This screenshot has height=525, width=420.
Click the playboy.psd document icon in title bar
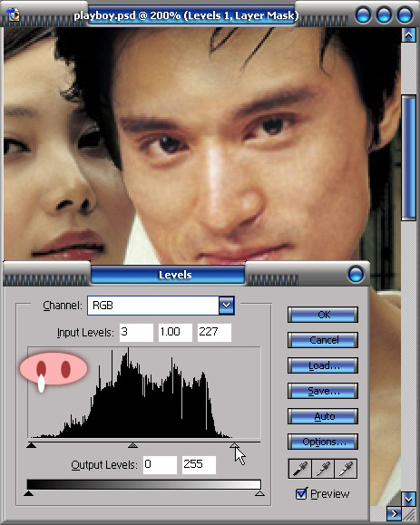[x=14, y=15]
